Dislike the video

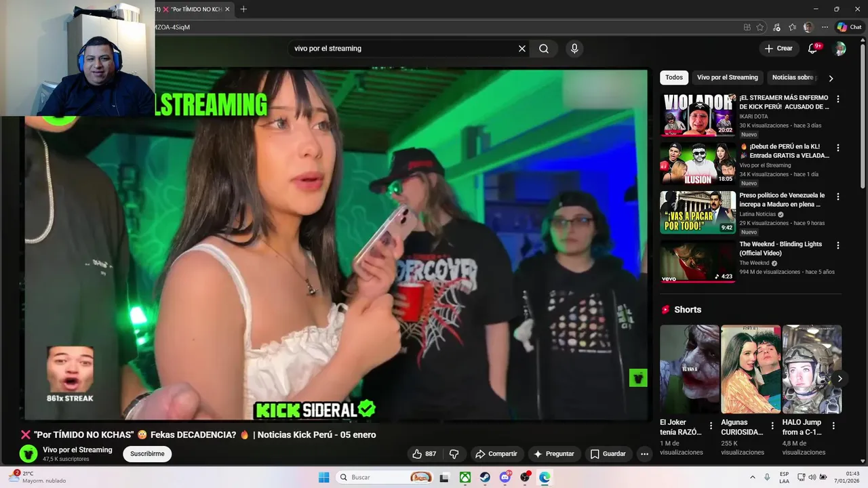(x=454, y=453)
